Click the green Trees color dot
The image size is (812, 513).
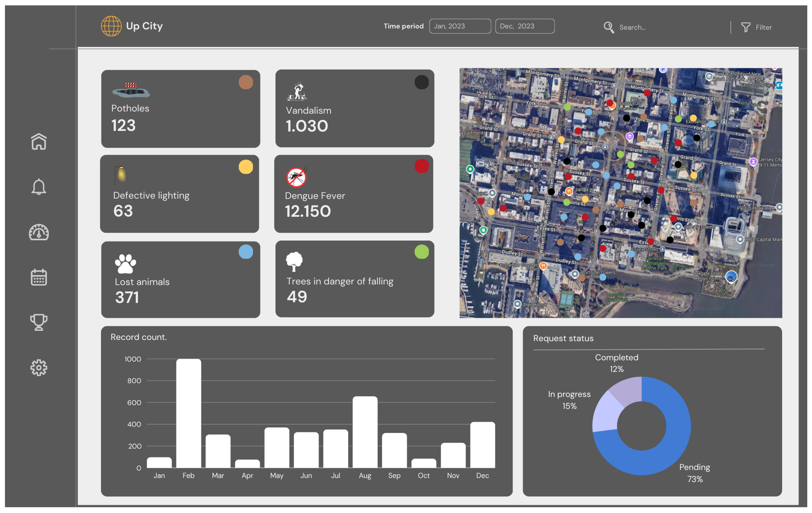pos(422,252)
